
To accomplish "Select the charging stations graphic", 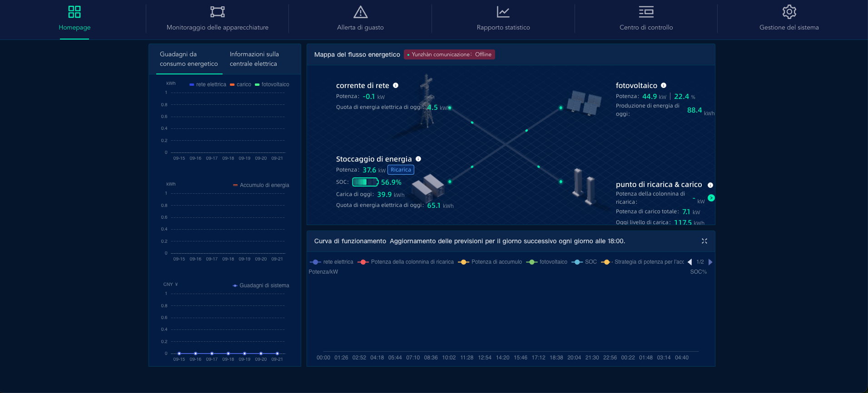I will point(584,186).
